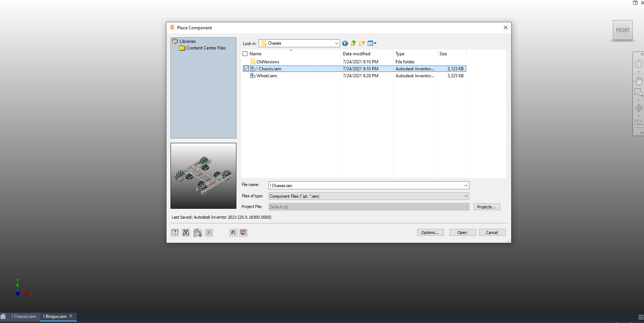
Task: Activate the Free Orbit tool
Action: 639,108
